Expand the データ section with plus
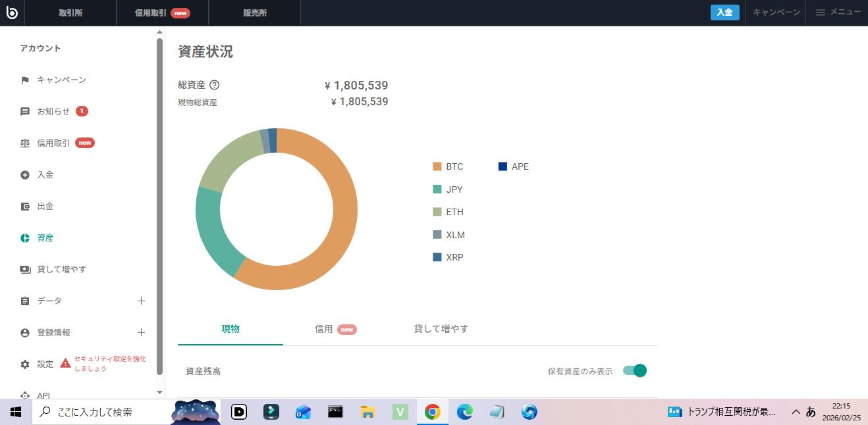Screen dimensions: 868x425 point(141,301)
